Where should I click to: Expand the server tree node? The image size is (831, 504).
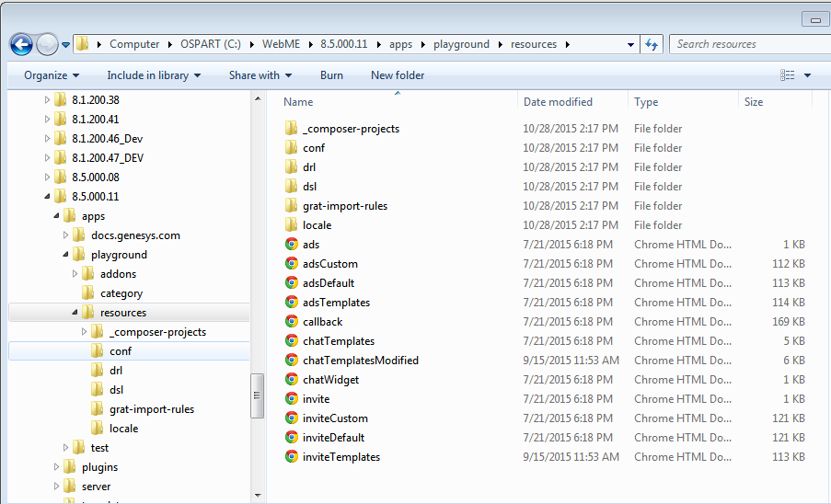(56, 487)
